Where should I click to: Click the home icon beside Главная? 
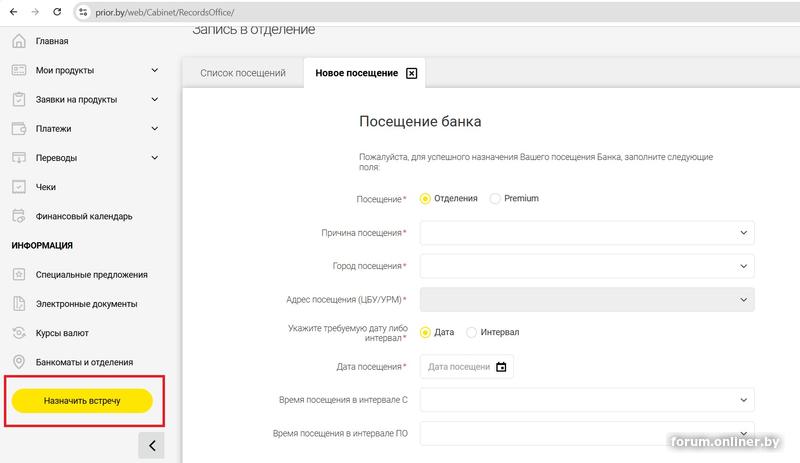pyautogui.click(x=19, y=41)
